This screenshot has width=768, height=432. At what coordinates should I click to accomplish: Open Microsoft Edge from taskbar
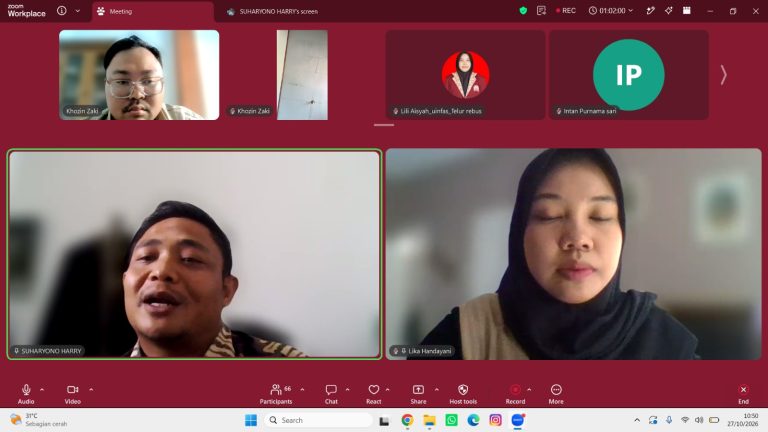[473, 420]
